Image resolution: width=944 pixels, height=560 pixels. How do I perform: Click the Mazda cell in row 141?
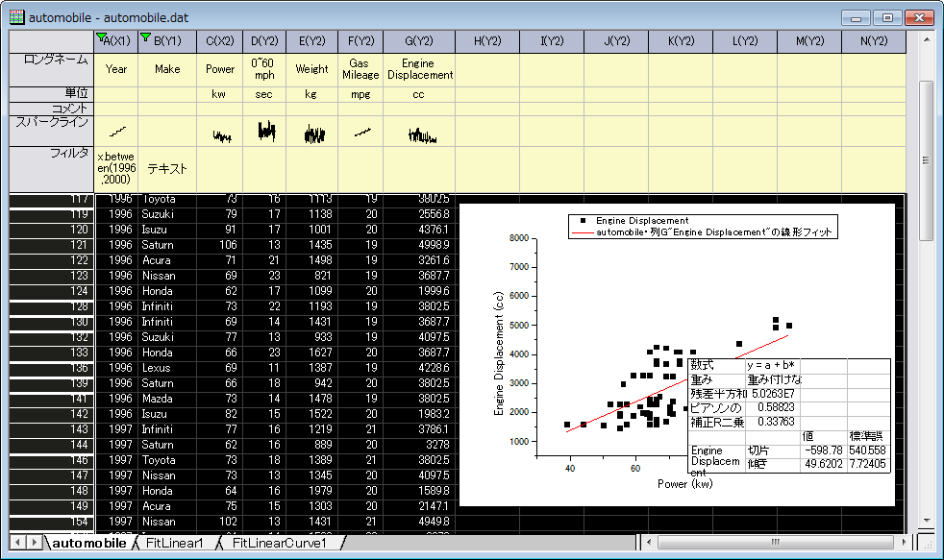pos(167,399)
